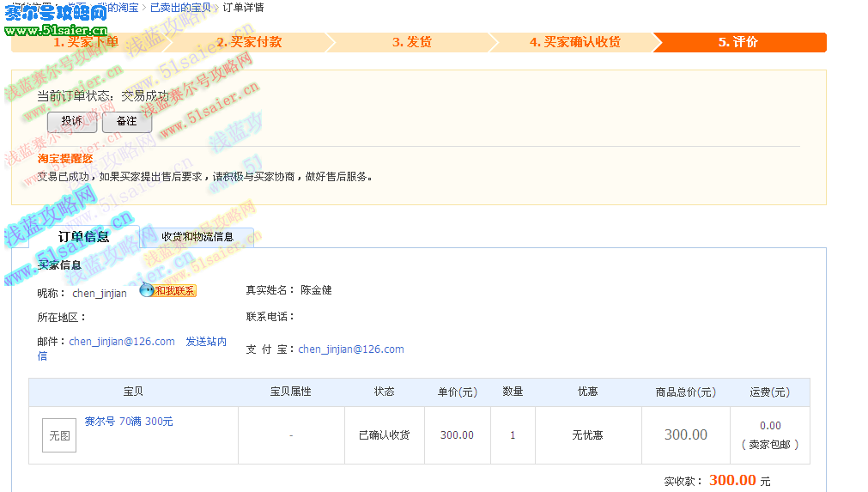Click the real name 陈金健 text
The image size is (868, 492).
click(x=316, y=290)
